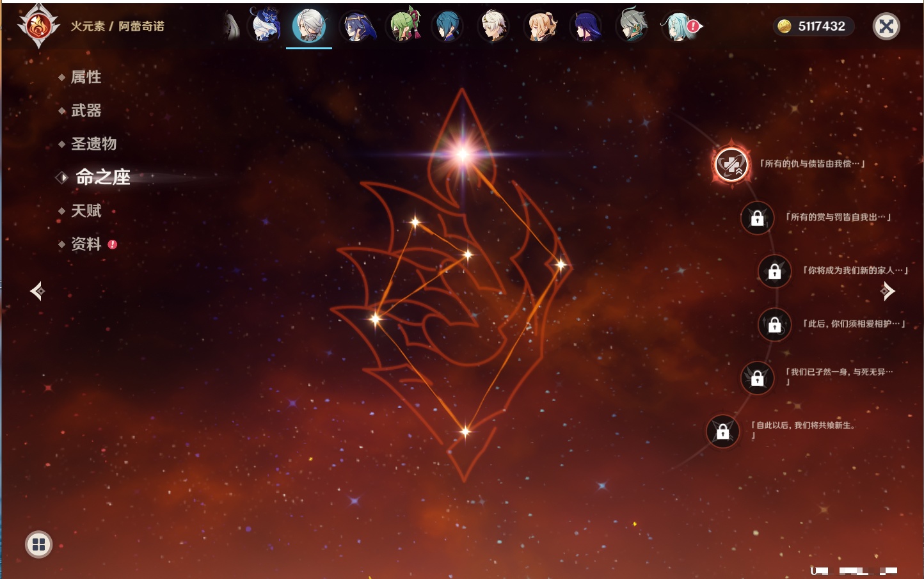Image resolution: width=924 pixels, height=579 pixels.
Task: Click the bright top star of the constellation
Action: click(x=463, y=154)
